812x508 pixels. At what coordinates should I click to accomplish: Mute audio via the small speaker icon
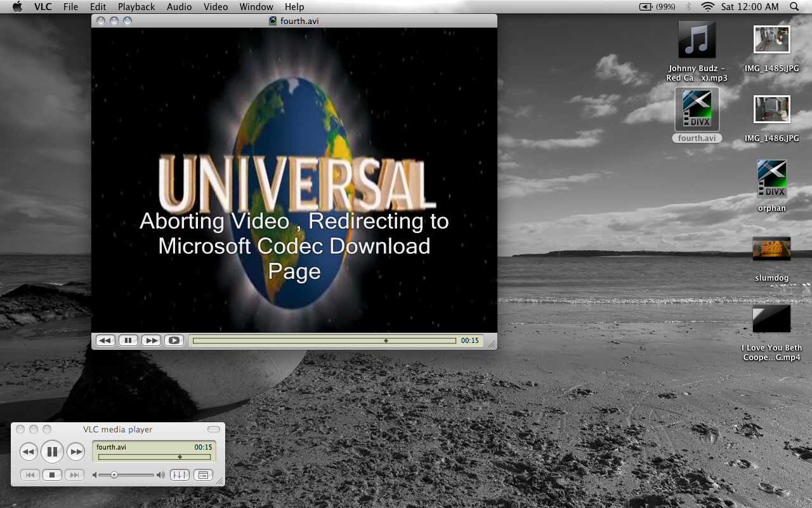point(95,475)
